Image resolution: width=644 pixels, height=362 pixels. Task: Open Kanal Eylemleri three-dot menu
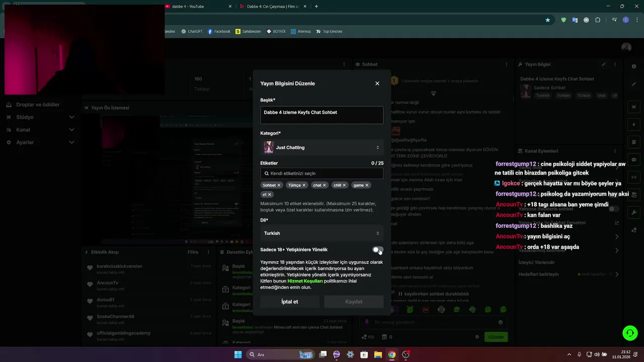click(615, 151)
